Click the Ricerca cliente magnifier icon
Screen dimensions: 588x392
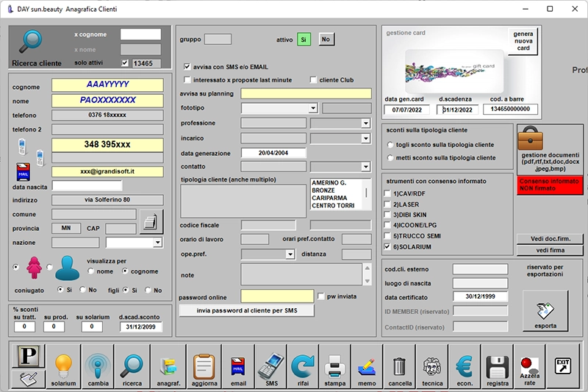click(x=30, y=41)
